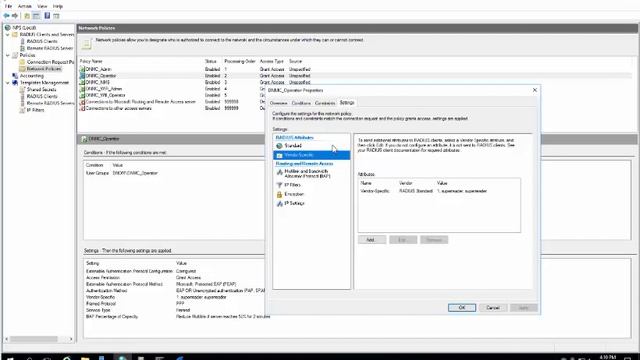Collapse the Templates Management tree node

pos(7,82)
